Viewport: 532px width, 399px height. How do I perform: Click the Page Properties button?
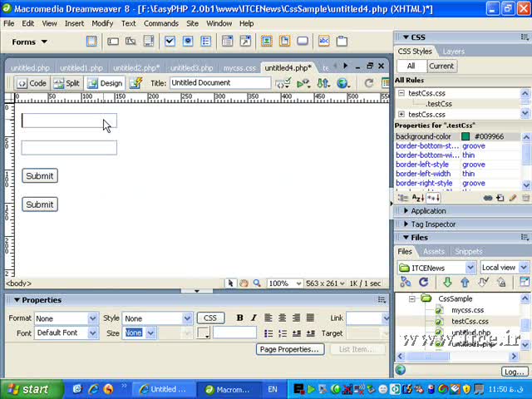tap(290, 349)
